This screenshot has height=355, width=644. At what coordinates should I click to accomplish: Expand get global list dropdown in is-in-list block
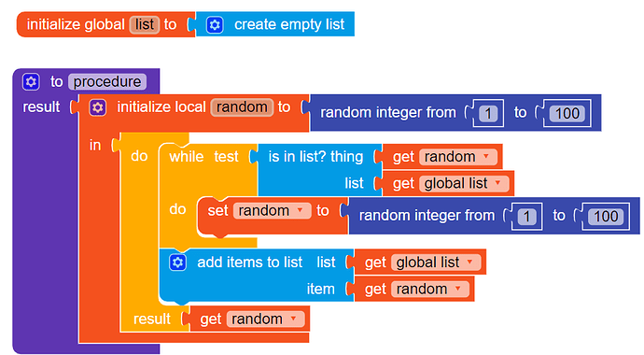pyautogui.click(x=498, y=183)
